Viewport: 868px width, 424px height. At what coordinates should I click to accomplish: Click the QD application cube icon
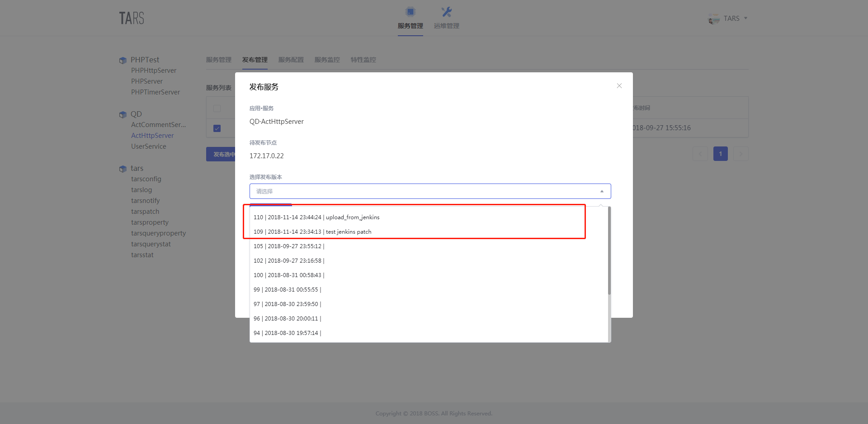[123, 114]
